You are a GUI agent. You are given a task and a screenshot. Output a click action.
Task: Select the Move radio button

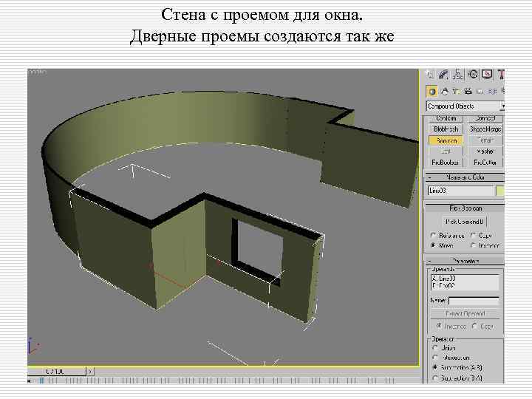coord(433,245)
